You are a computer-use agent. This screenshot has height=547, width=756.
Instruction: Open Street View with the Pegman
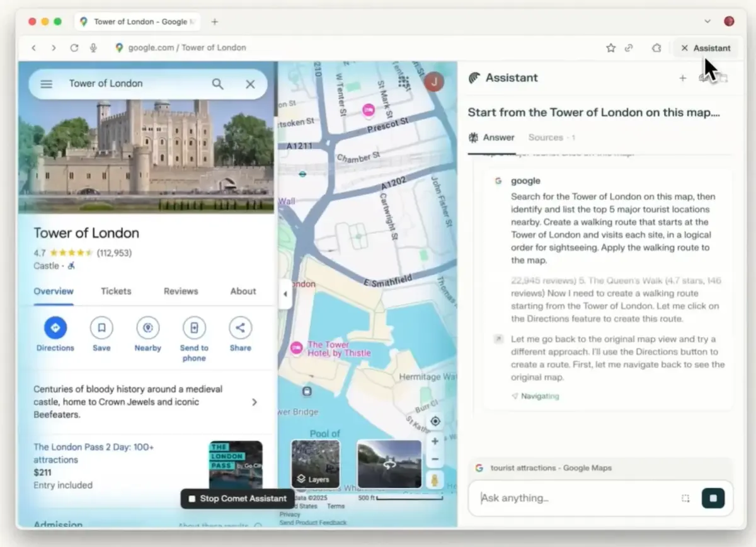(x=435, y=480)
